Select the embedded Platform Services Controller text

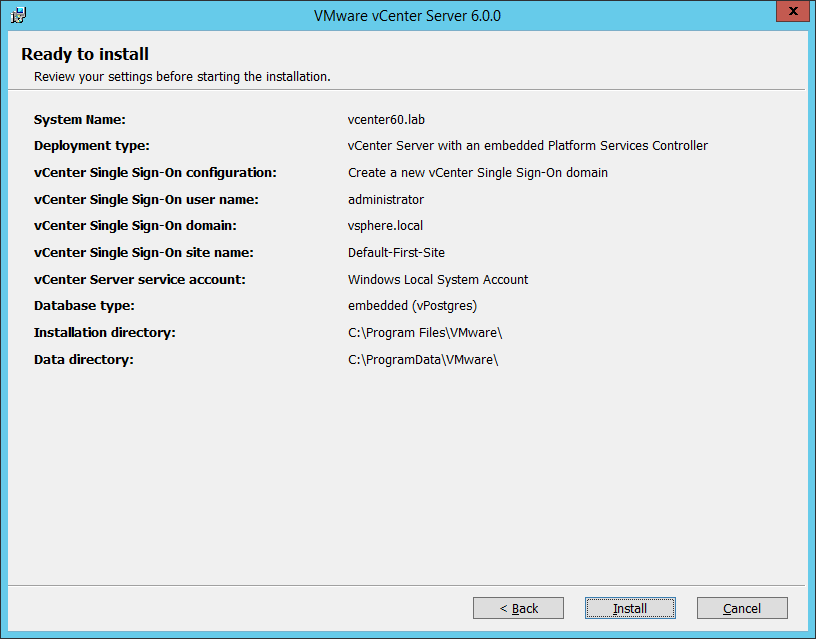[x=528, y=146]
